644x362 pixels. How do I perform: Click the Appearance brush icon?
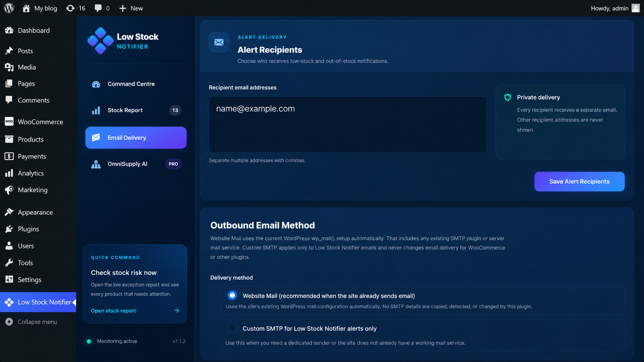point(9,212)
